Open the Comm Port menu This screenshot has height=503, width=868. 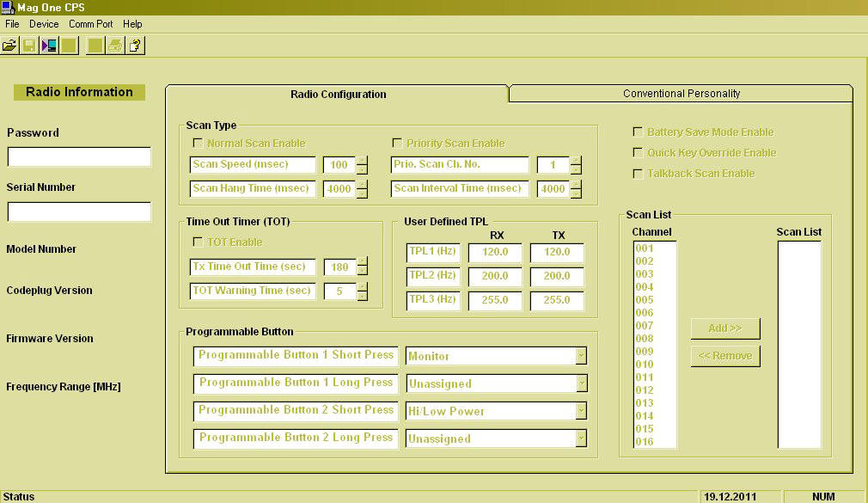coord(91,24)
